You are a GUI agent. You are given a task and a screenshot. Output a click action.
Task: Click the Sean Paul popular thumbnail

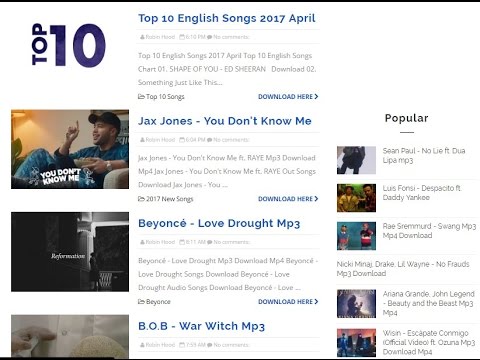coord(356,160)
